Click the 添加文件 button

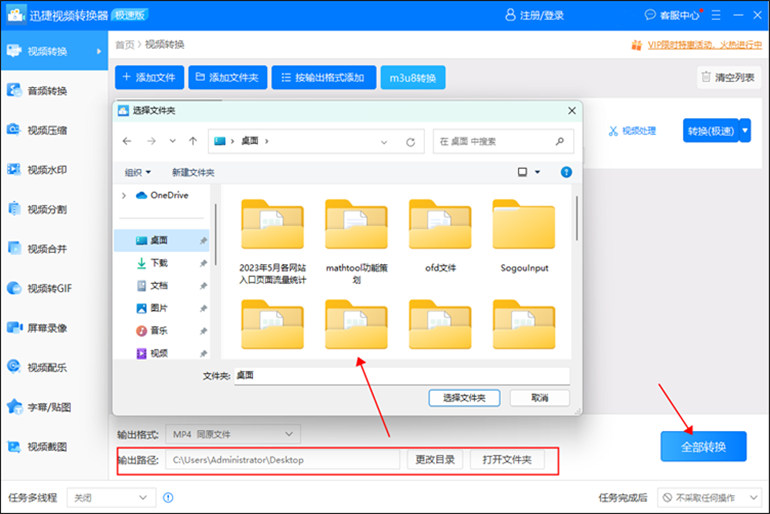tap(149, 78)
